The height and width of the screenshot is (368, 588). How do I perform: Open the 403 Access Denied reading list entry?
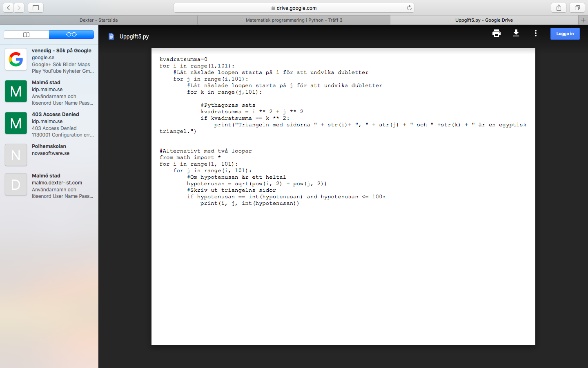[x=49, y=124]
